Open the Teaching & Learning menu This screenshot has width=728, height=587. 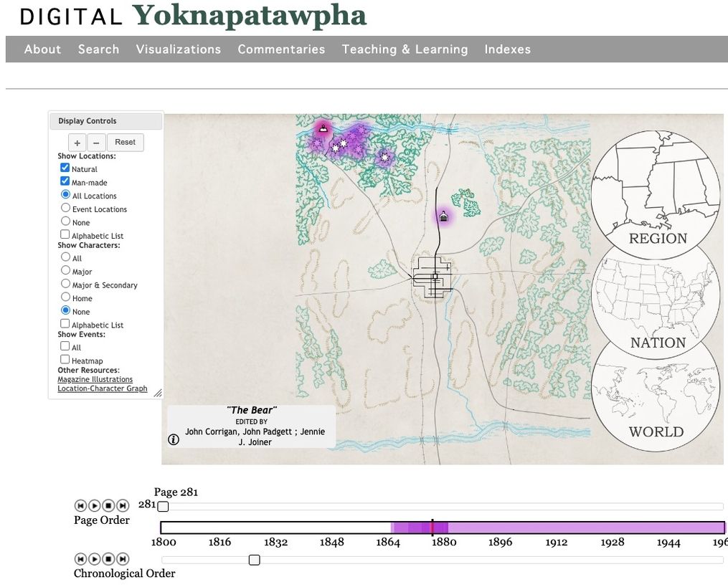(405, 49)
